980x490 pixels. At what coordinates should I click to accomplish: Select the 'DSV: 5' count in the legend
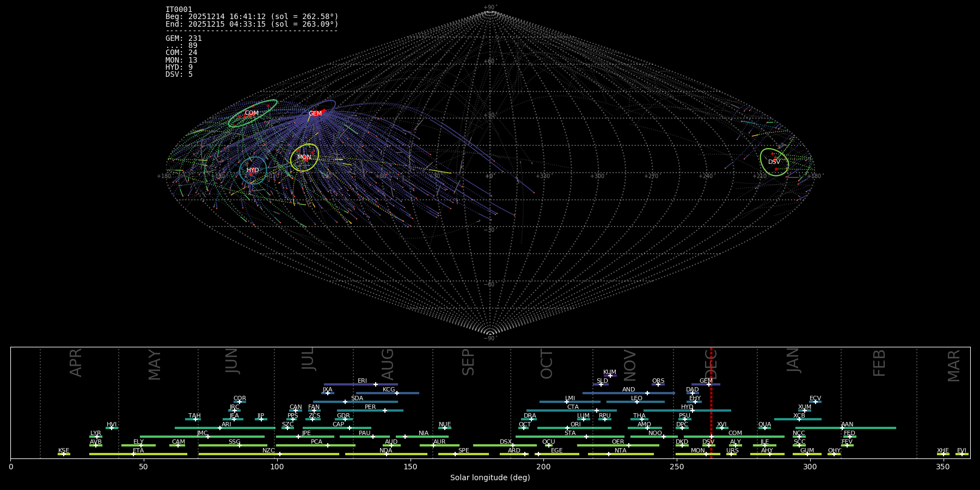point(179,75)
